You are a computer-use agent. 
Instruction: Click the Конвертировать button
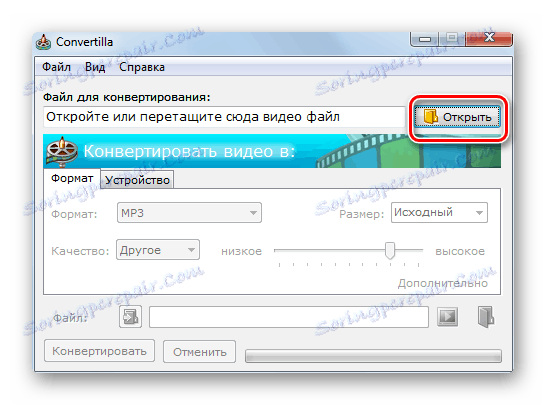tap(99, 351)
